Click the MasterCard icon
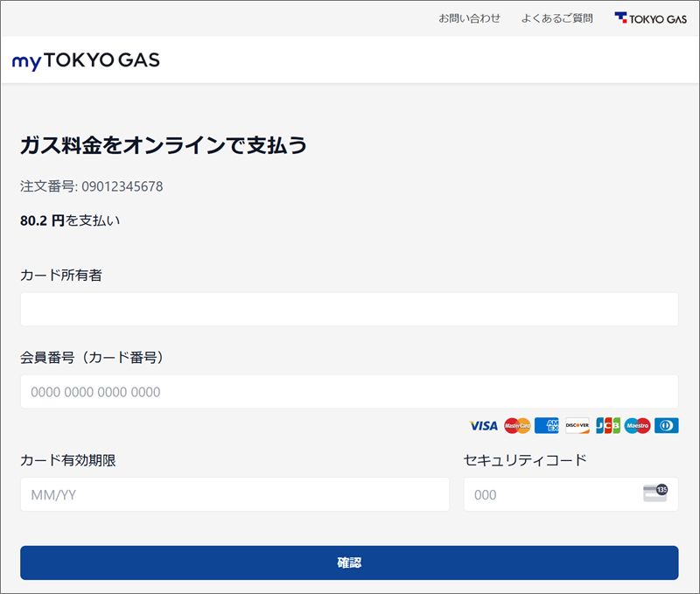 point(517,426)
